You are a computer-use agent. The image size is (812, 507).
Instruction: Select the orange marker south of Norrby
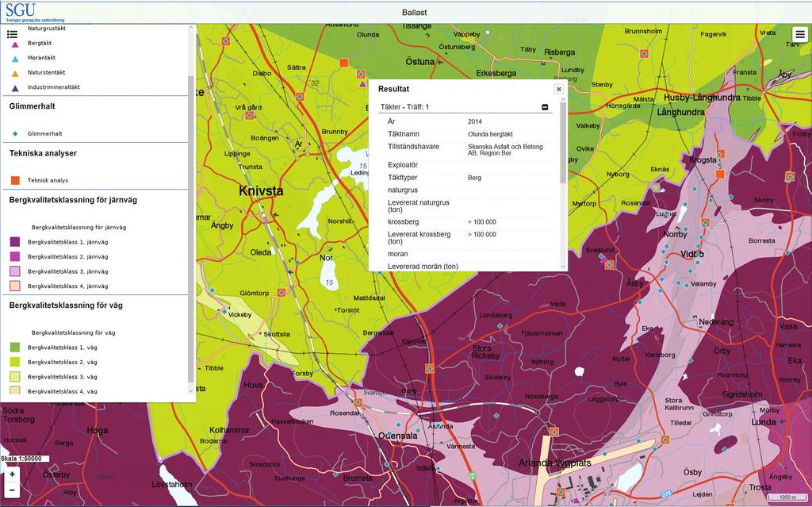705,222
